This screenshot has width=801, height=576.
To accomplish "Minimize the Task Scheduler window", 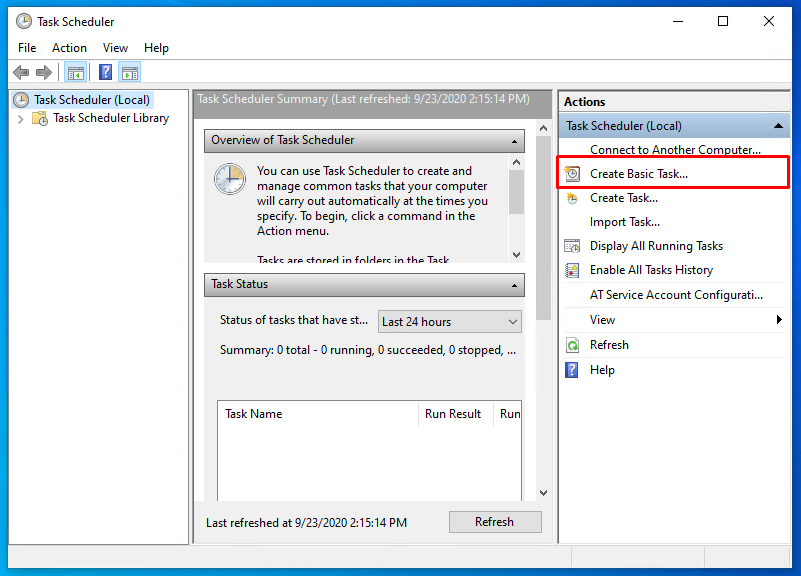I will 678,21.
